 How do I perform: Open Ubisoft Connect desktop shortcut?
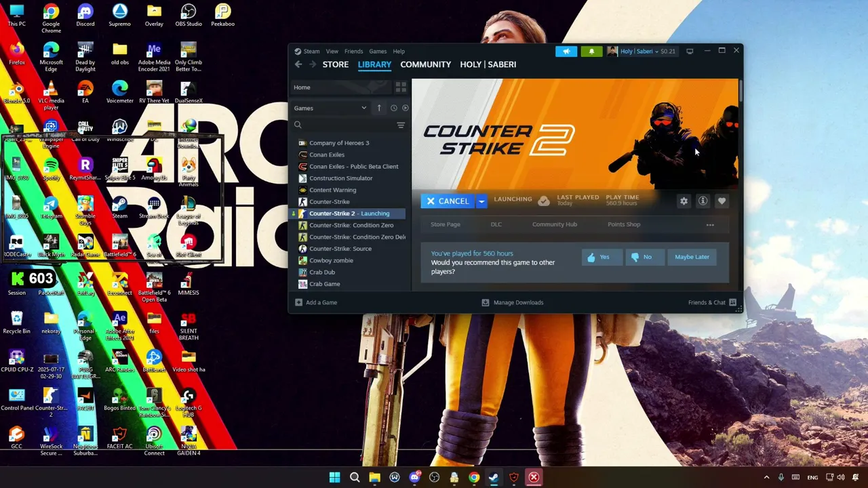(x=154, y=440)
